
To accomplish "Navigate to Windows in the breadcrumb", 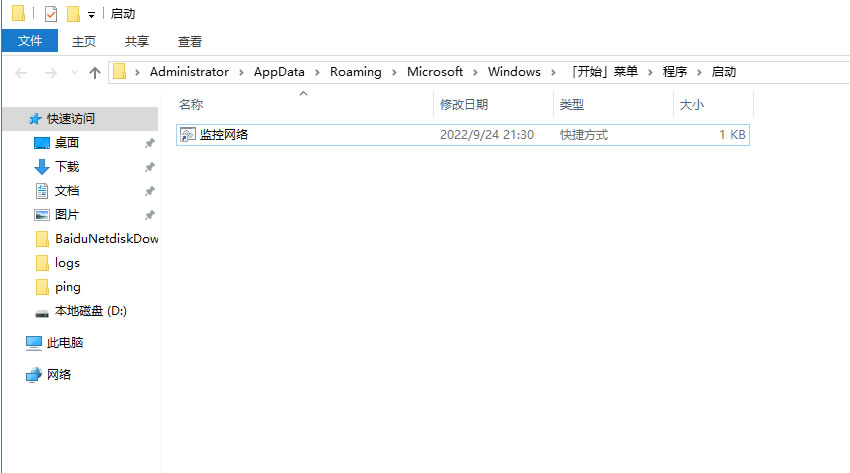I will click(x=514, y=72).
